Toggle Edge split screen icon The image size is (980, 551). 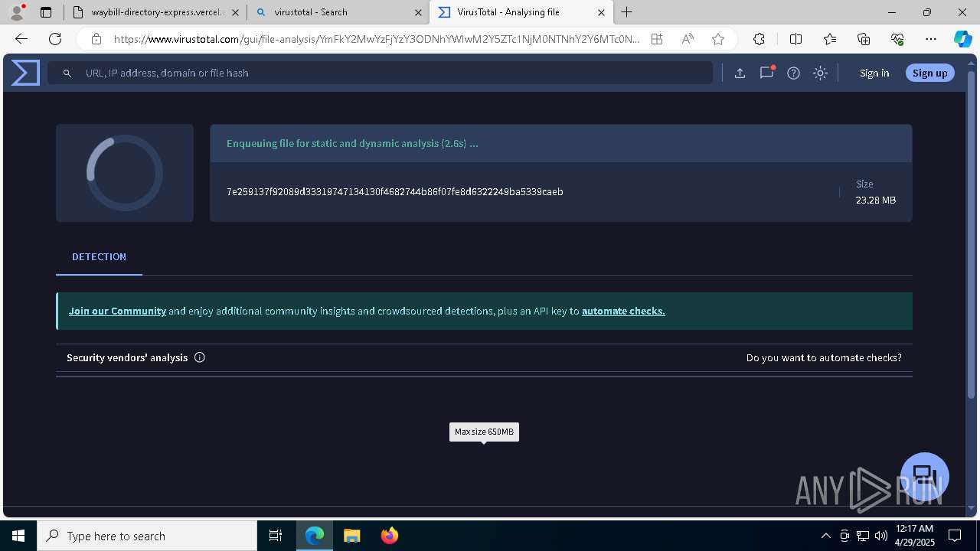coord(795,39)
